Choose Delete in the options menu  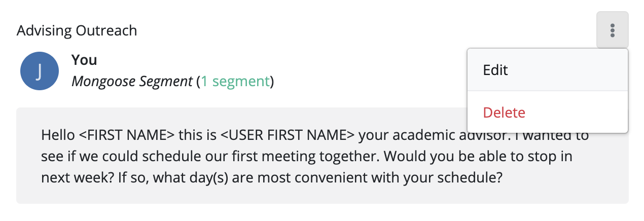click(x=504, y=113)
